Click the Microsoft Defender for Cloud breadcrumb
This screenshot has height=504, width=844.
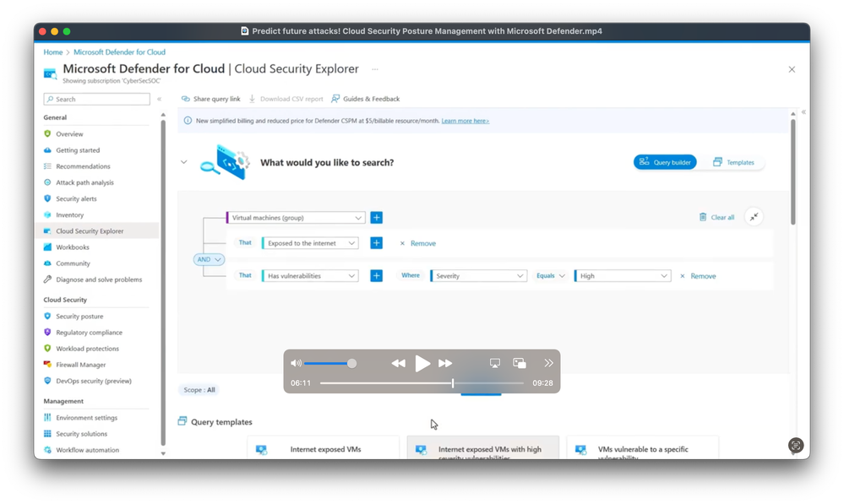point(119,52)
